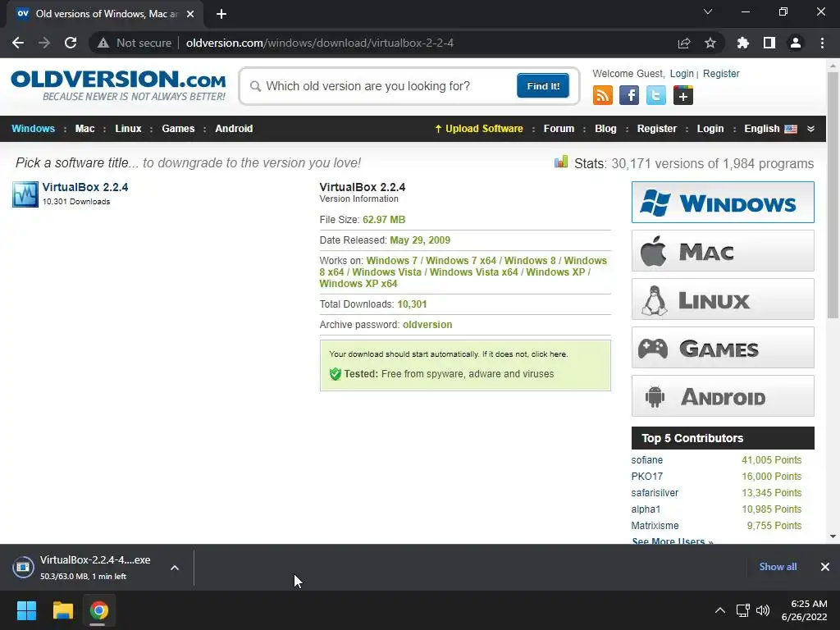Open a new browser tab
This screenshot has height=630, width=840.
pyautogui.click(x=221, y=14)
